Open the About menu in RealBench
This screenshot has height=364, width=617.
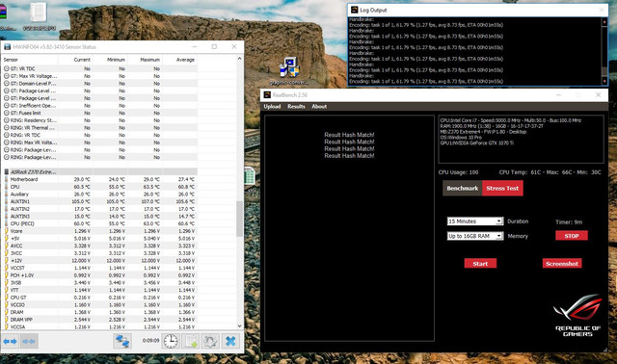pyautogui.click(x=319, y=107)
